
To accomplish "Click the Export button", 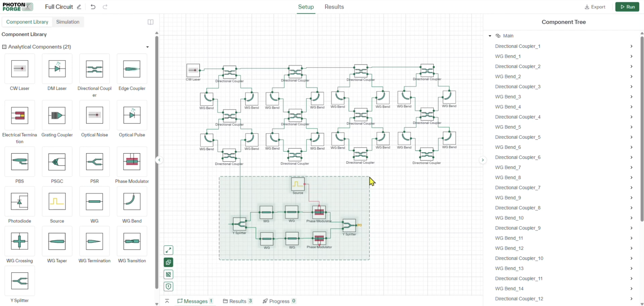I will [595, 7].
